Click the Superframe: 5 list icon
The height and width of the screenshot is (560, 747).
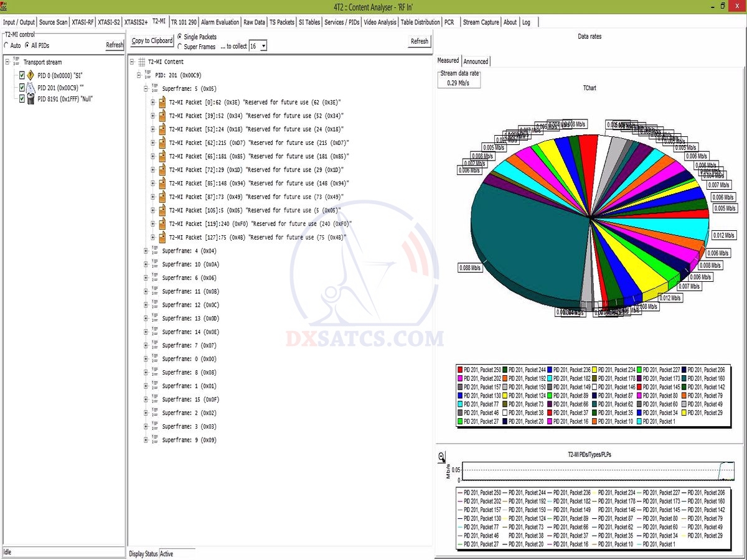click(154, 89)
